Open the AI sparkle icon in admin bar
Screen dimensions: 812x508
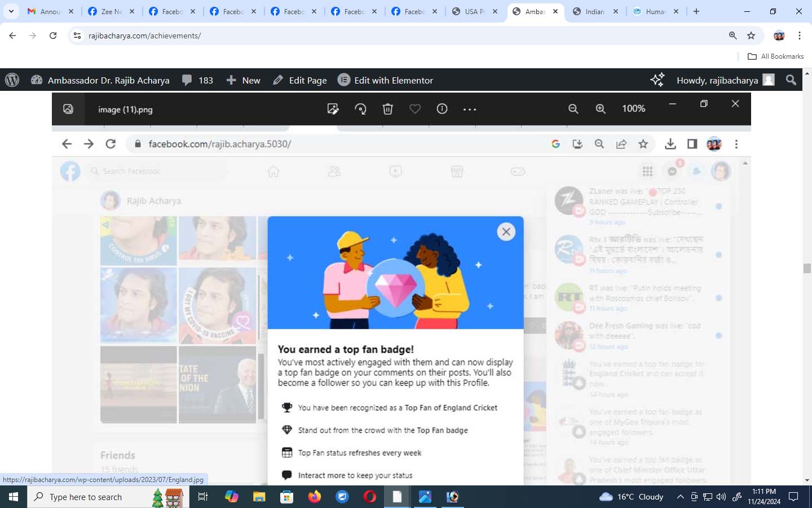click(x=657, y=80)
